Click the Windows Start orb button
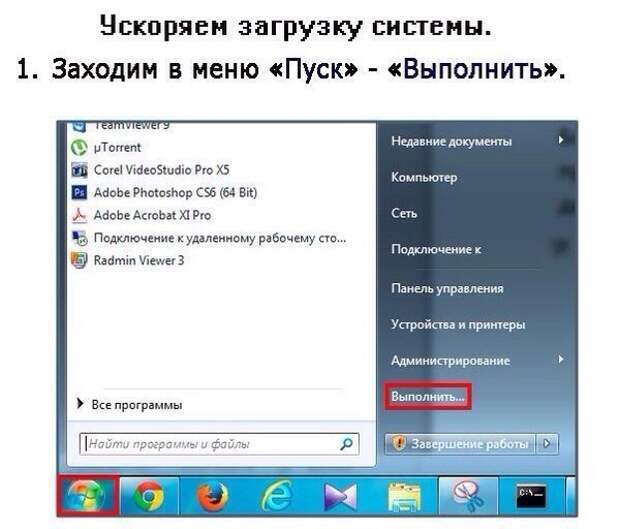Image resolution: width=620 pixels, height=529 pixels. [x=87, y=495]
